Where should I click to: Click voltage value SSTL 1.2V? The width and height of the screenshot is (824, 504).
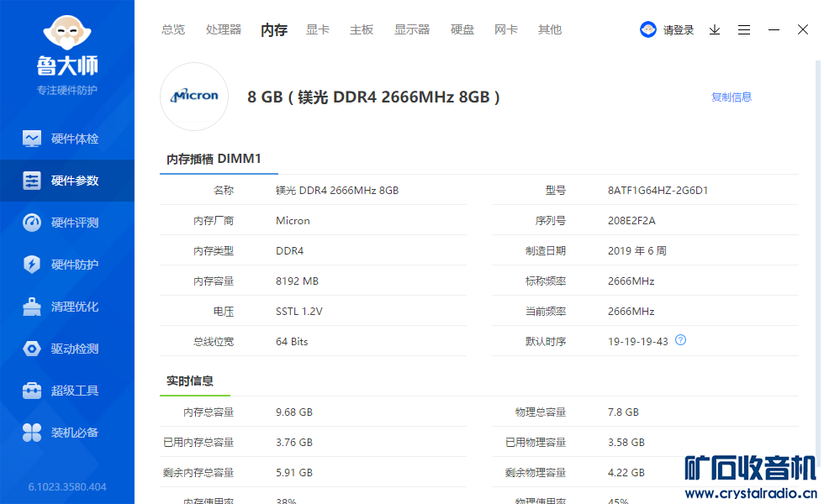299,312
